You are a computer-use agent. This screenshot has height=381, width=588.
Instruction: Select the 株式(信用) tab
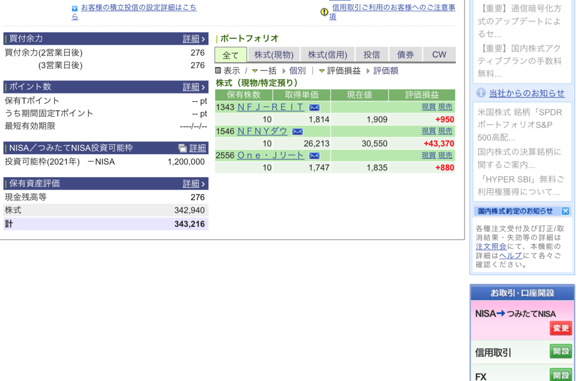point(327,55)
